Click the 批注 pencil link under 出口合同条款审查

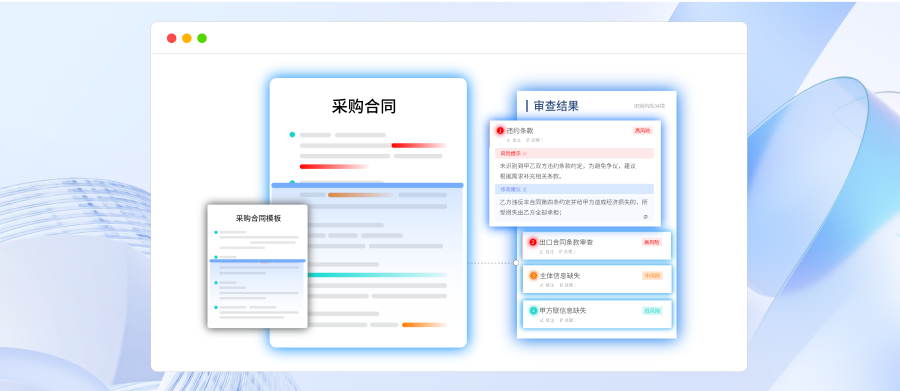tap(546, 251)
